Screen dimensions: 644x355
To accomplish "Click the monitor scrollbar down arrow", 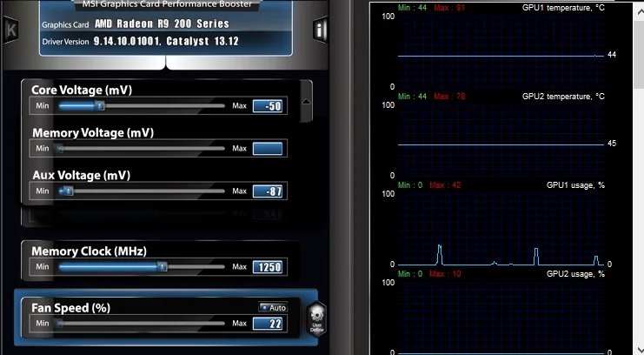I will coord(639,351).
